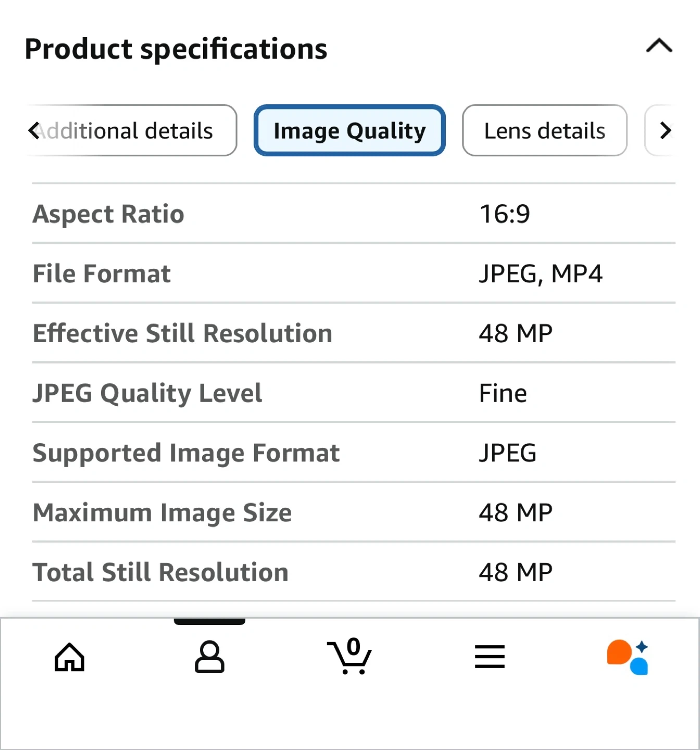Viewport: 700px width, 750px height.
Task: Tap the black drag handle bar
Action: click(209, 621)
